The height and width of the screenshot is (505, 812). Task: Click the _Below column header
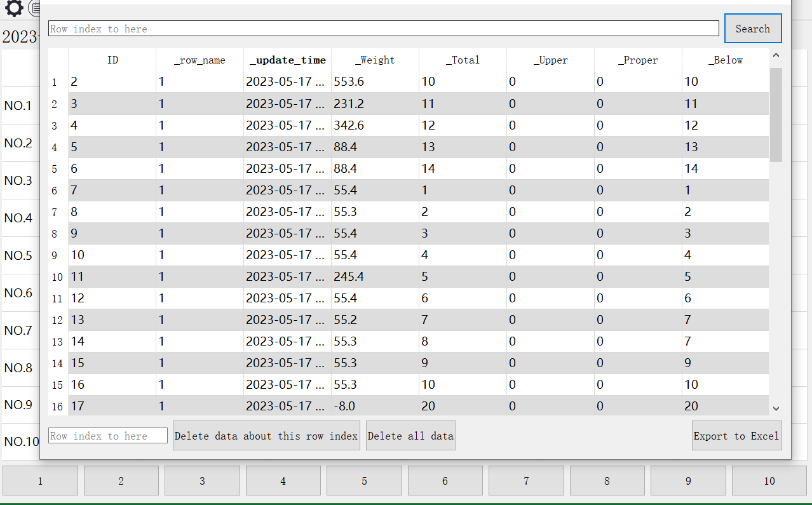coord(726,60)
